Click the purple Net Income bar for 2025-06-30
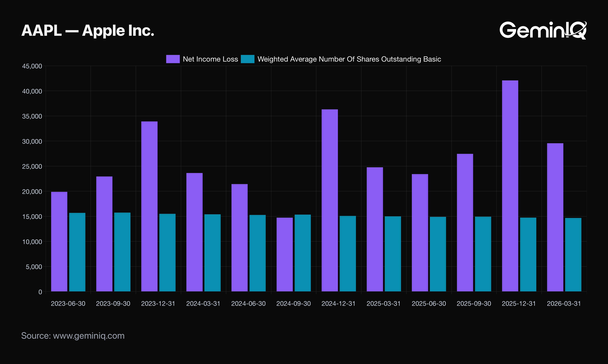The width and height of the screenshot is (608, 364). 420,233
